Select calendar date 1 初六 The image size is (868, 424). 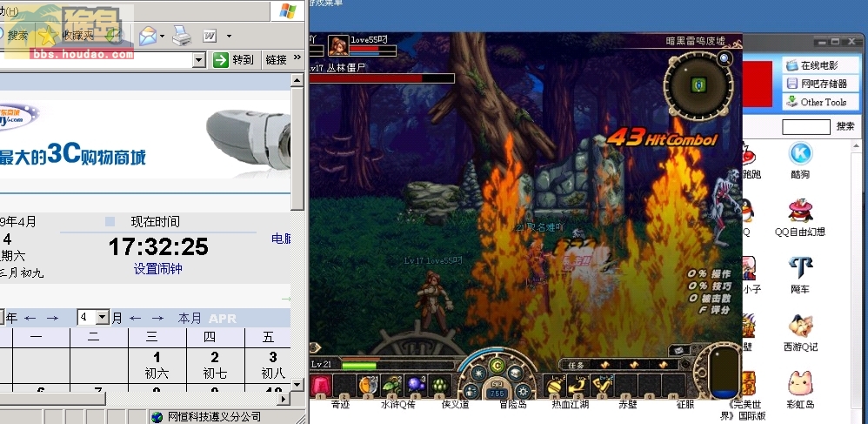pos(157,365)
